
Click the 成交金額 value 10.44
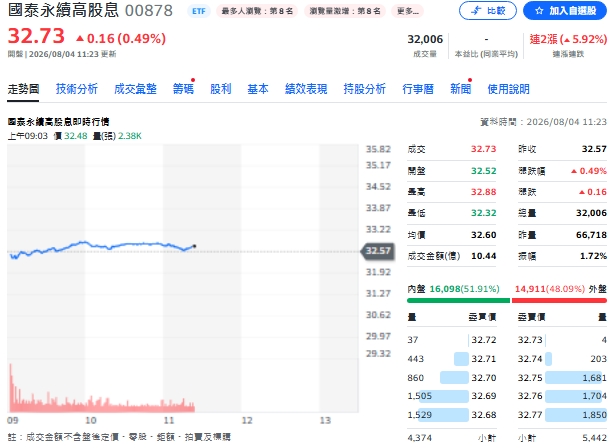tap(483, 256)
